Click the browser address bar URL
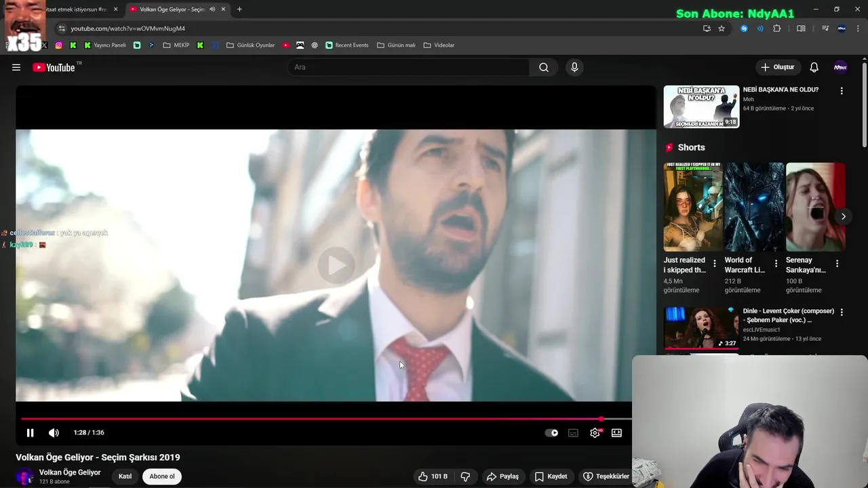 [128, 28]
